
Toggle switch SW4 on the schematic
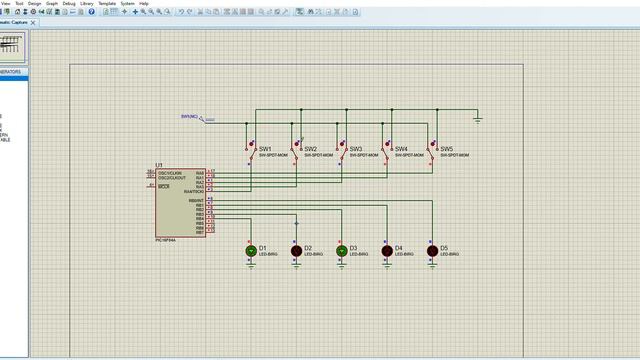pos(387,152)
